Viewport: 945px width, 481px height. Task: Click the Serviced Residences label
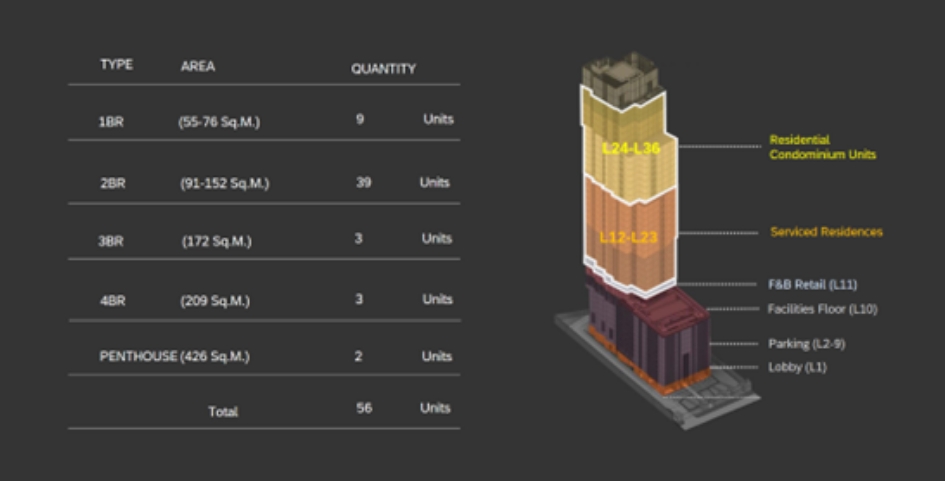tap(826, 232)
